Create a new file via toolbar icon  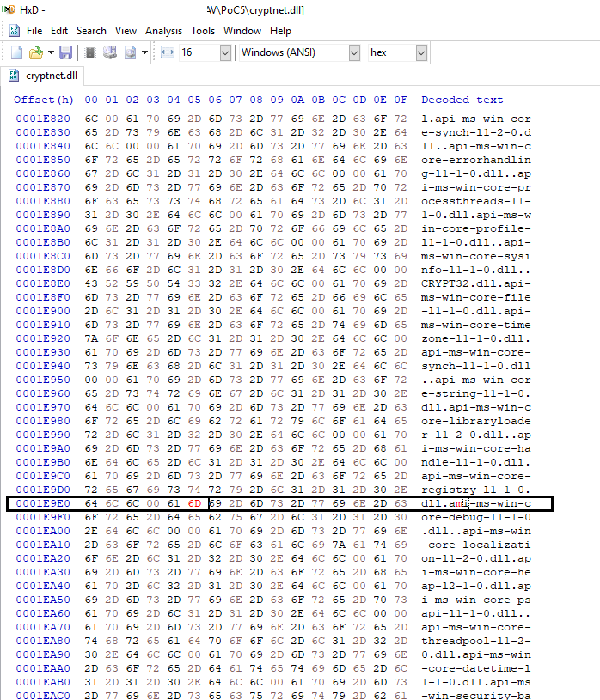16,53
